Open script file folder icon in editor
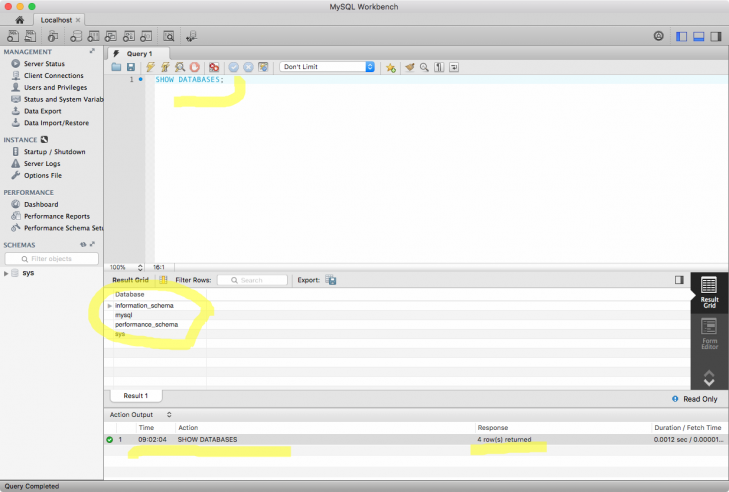Screen dimensions: 729x492 click(x=116, y=67)
